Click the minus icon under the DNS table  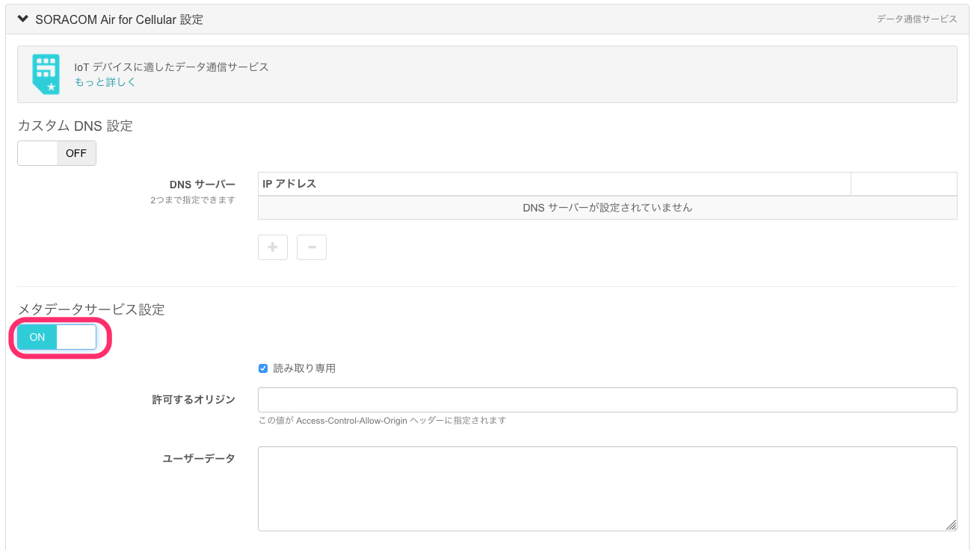311,247
